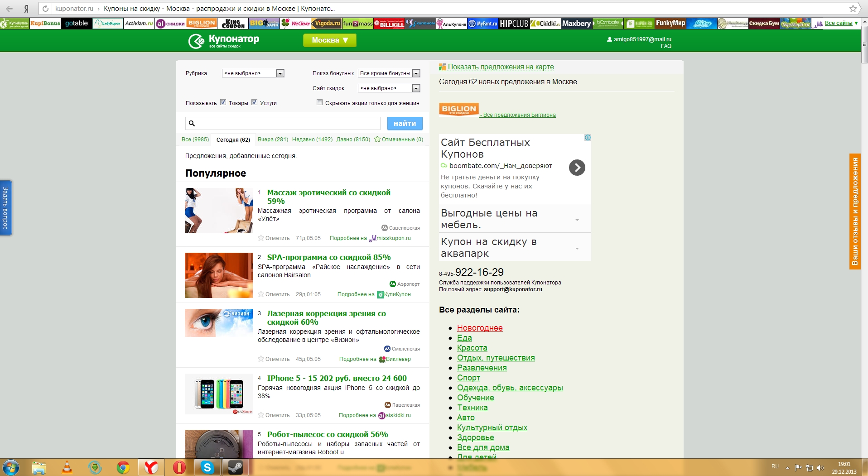Open the Новогоднее section link

tap(480, 328)
